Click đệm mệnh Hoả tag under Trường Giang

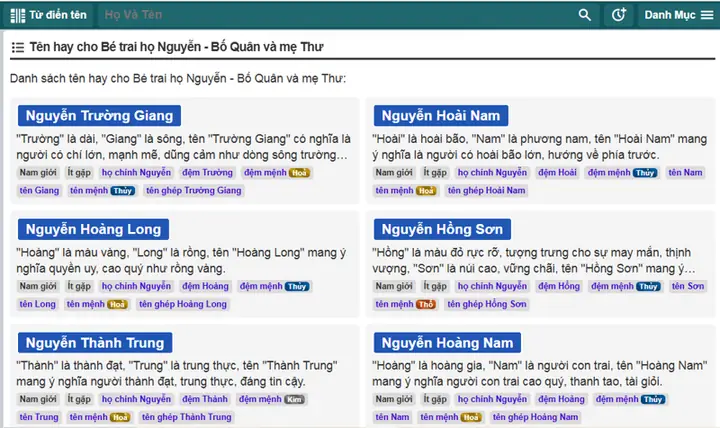277,173
